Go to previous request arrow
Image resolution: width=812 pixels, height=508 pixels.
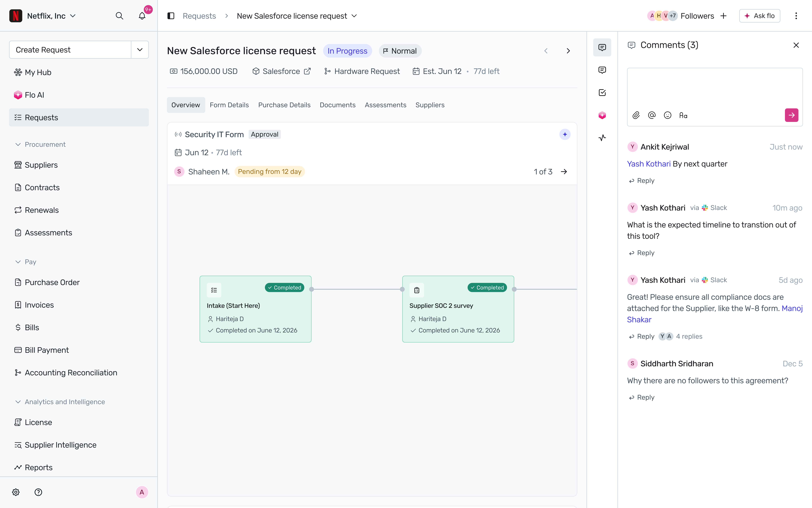tap(546, 51)
